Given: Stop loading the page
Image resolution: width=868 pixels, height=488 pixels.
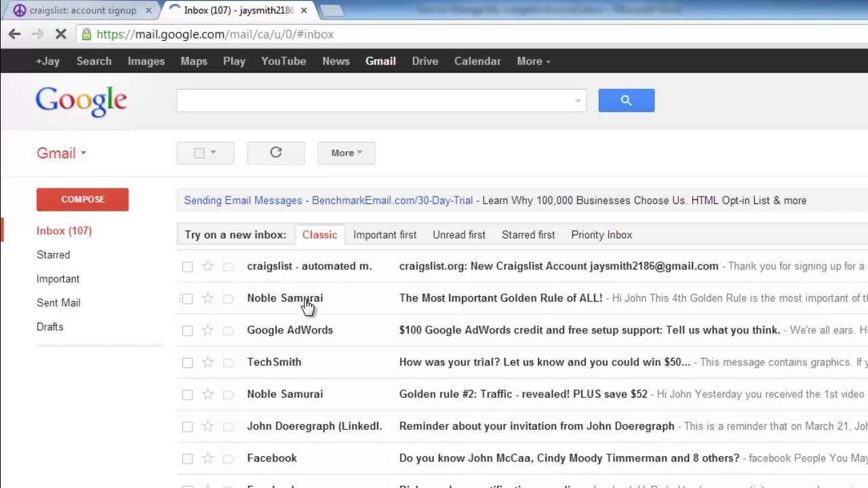Looking at the screenshot, I should tap(60, 34).
